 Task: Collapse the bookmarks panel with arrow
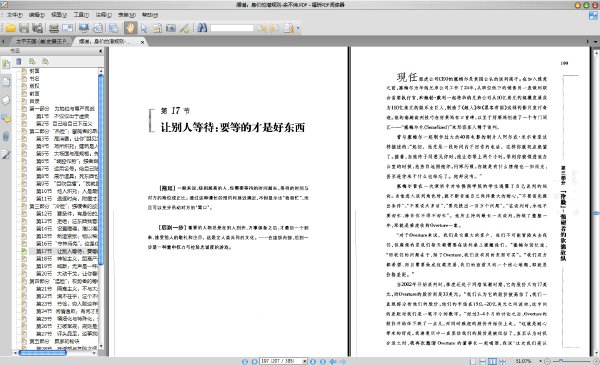tap(101, 51)
